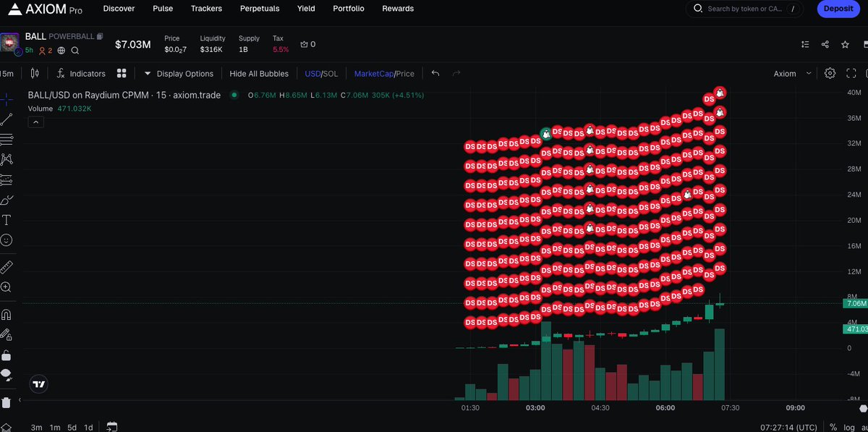Viewport: 868px width, 432px height.
Task: Open chart settings with the gear icon
Action: tap(830, 73)
